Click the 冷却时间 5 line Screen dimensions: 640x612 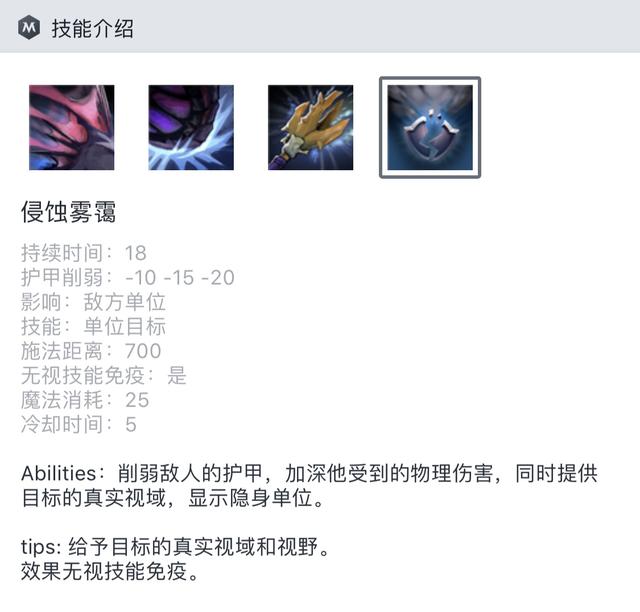[79, 424]
